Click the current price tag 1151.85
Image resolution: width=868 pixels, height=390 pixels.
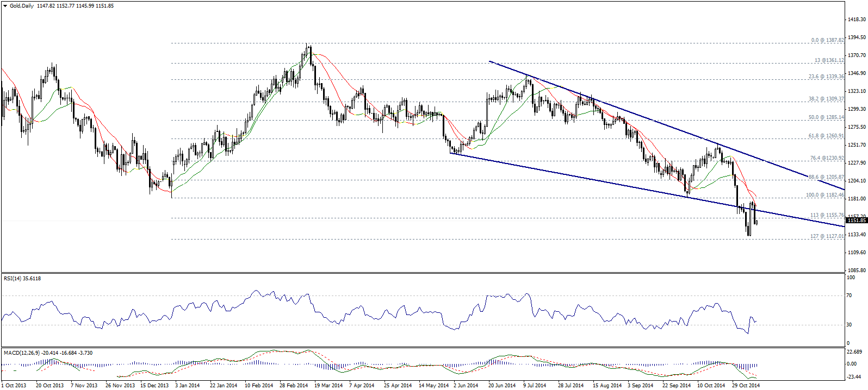(856, 221)
